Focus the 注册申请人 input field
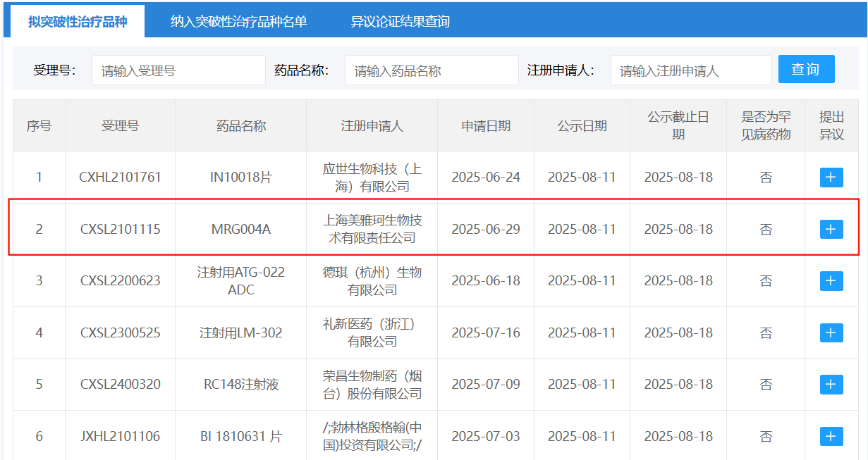The image size is (868, 460). 691,70
